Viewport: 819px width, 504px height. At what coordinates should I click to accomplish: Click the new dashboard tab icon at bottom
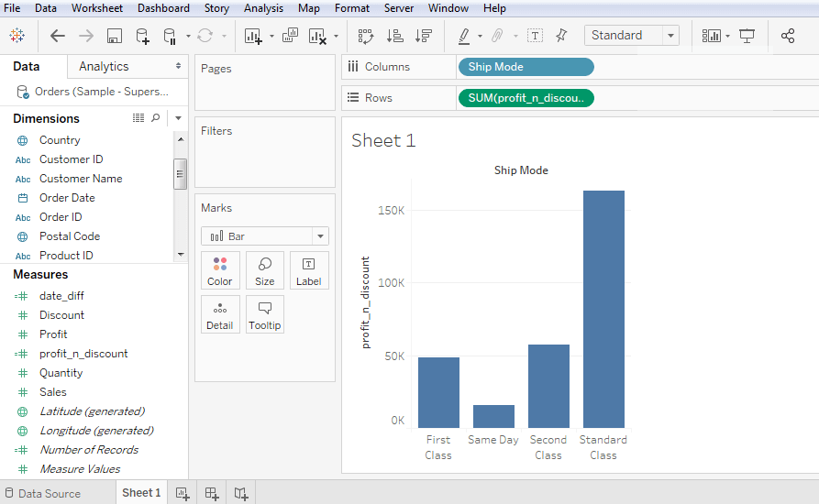(212, 493)
